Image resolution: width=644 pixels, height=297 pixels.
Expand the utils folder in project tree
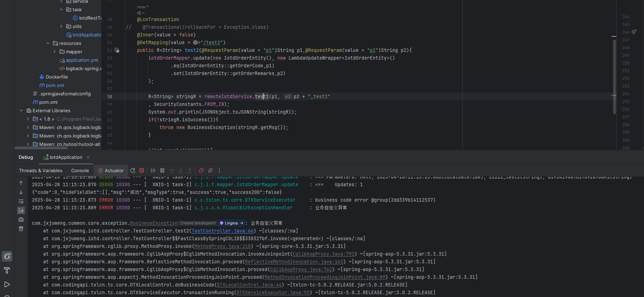click(x=61, y=26)
